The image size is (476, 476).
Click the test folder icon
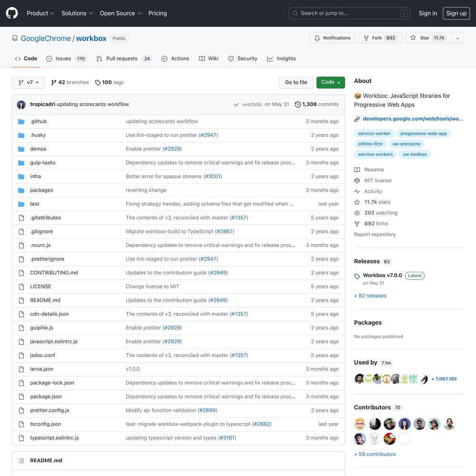coord(21,204)
